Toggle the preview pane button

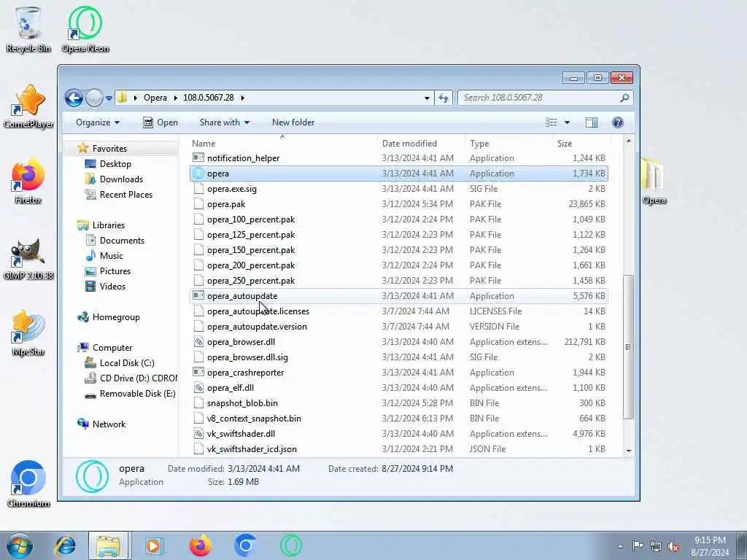click(x=591, y=122)
